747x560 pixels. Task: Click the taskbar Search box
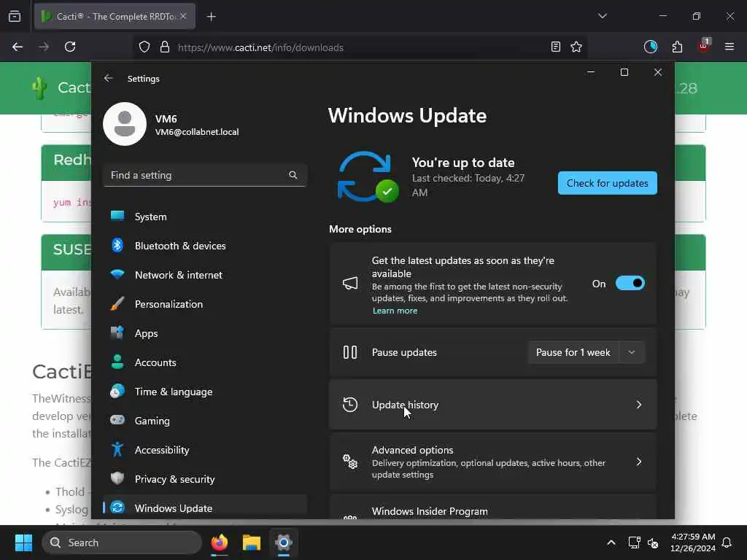[x=122, y=542]
